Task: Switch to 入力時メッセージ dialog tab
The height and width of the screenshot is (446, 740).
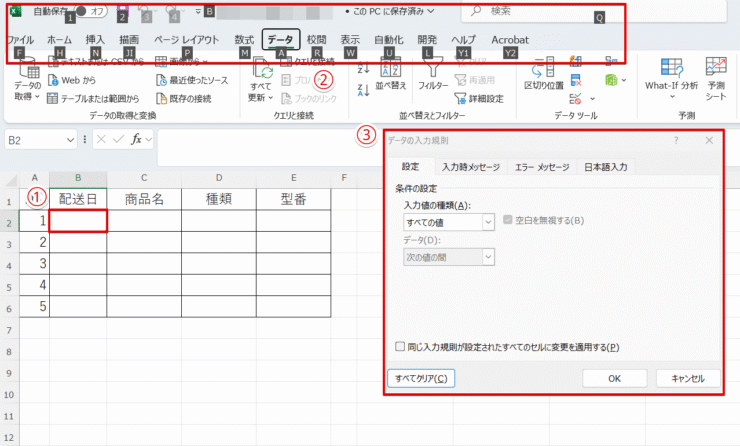Action: pyautogui.click(x=471, y=167)
